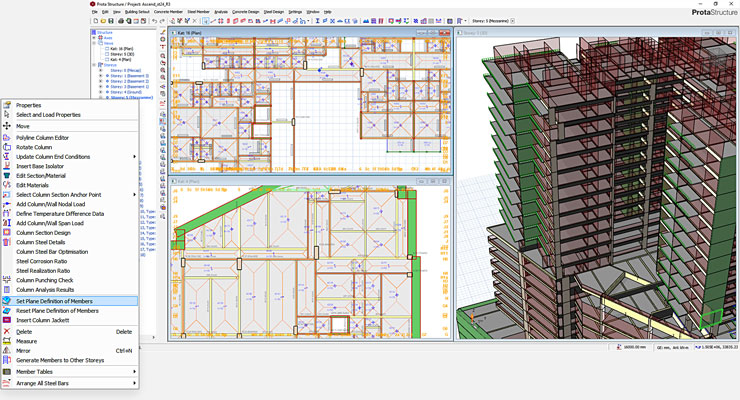The width and height of the screenshot is (740, 400).
Task: Open the Storey: 5 (Mezzanine) dropdown
Action: pyautogui.click(x=513, y=21)
